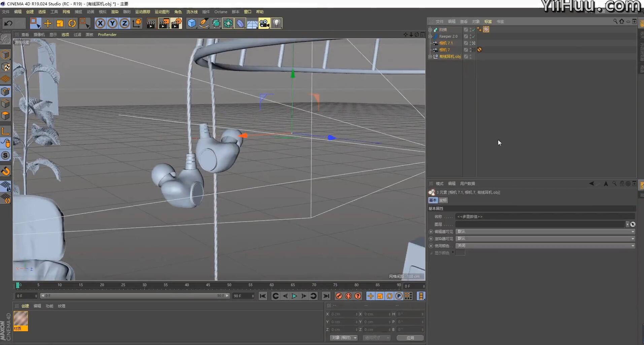Click the 名称 input field

click(545, 217)
